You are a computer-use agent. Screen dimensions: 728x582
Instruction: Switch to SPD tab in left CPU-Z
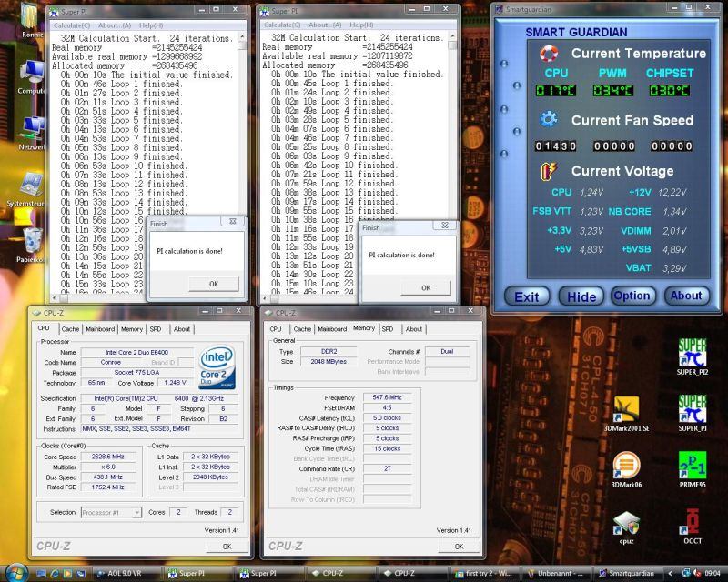tap(156, 329)
